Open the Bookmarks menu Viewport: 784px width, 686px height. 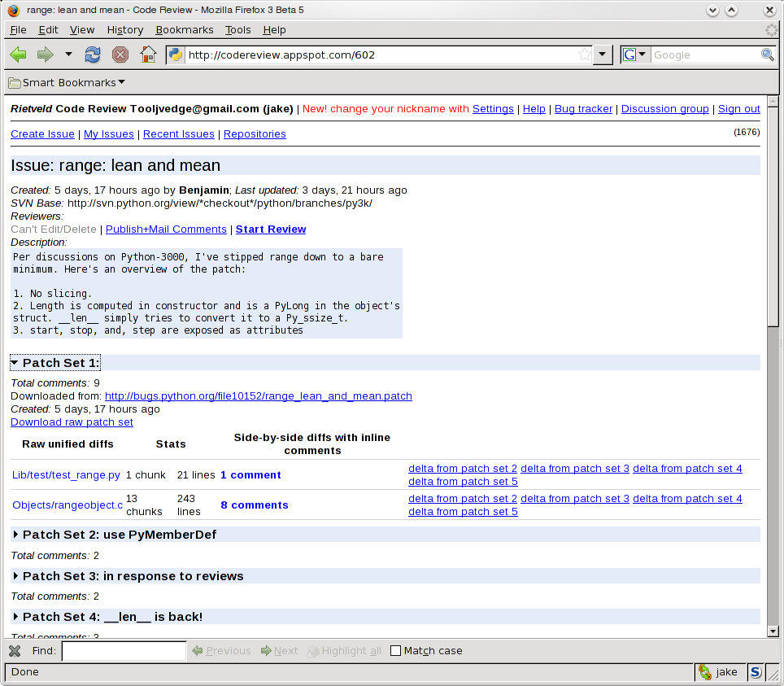click(x=184, y=29)
